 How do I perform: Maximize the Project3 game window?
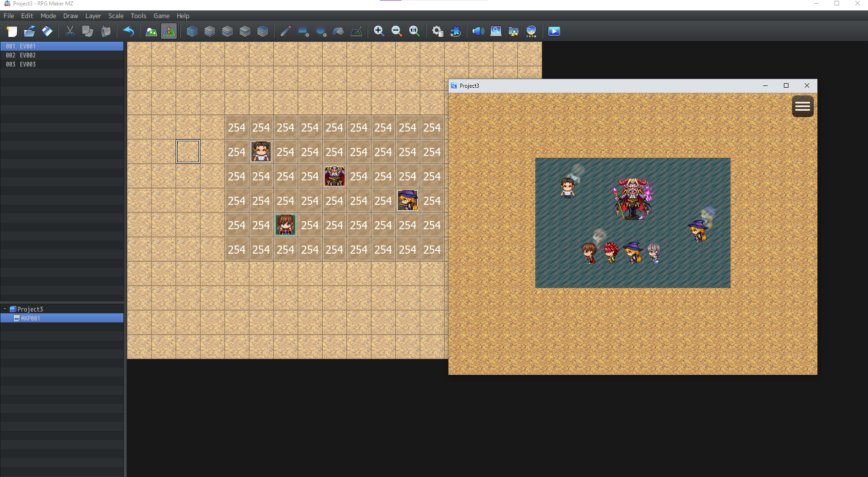(x=786, y=85)
